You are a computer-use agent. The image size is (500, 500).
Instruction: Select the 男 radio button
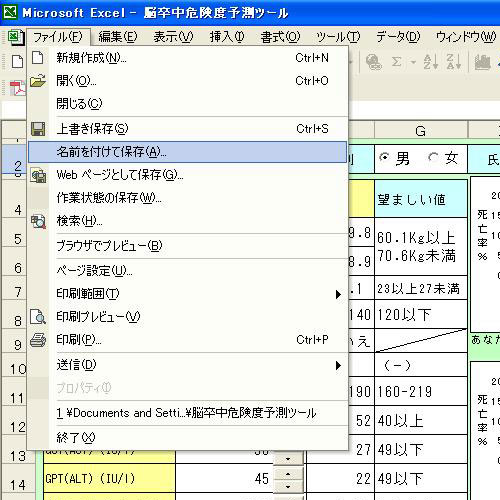pyautogui.click(x=384, y=157)
